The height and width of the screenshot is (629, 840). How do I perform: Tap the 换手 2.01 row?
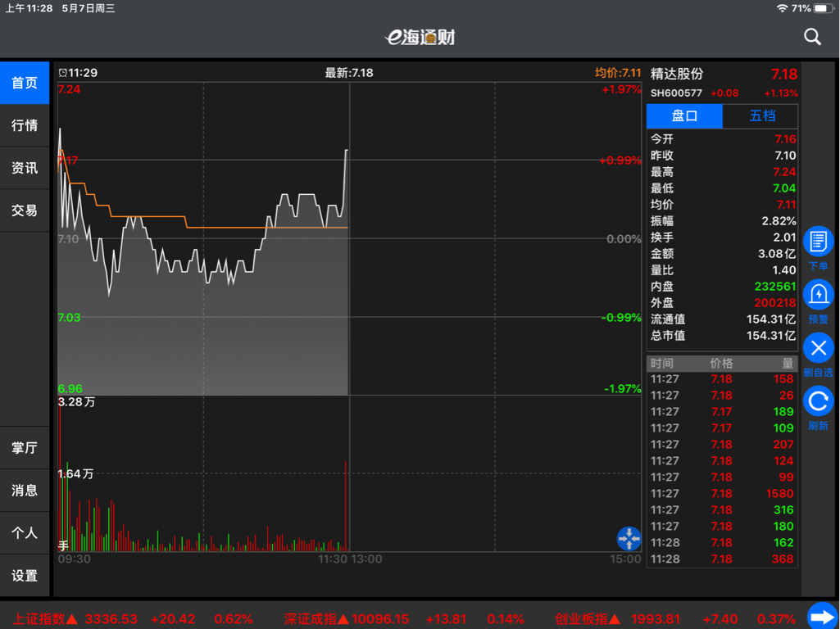(x=723, y=238)
